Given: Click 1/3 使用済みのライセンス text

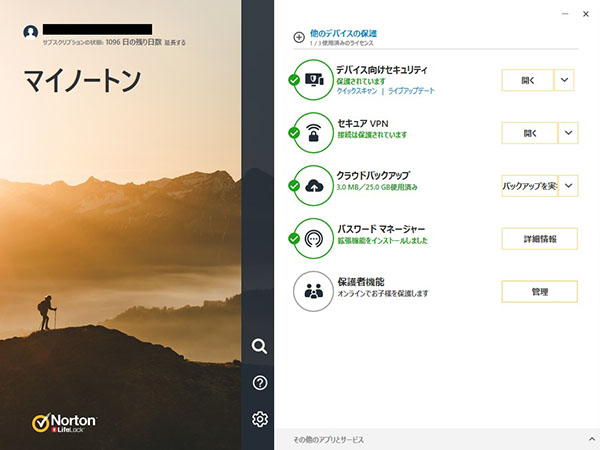Looking at the screenshot, I should tap(341, 43).
